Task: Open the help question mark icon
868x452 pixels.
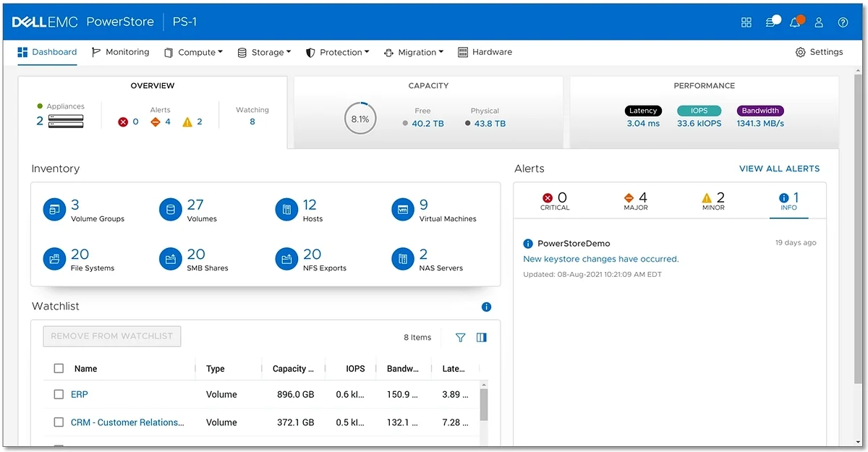Action: [x=843, y=22]
